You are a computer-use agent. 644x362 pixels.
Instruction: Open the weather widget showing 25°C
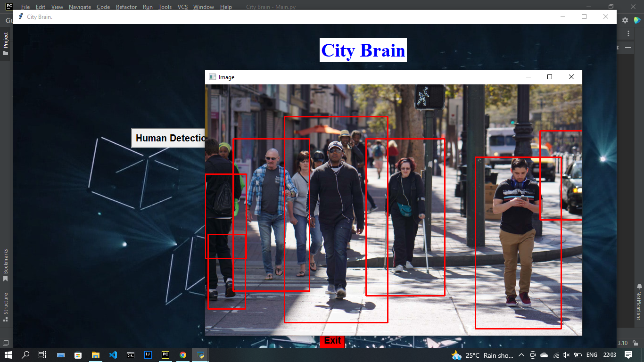tap(482, 355)
